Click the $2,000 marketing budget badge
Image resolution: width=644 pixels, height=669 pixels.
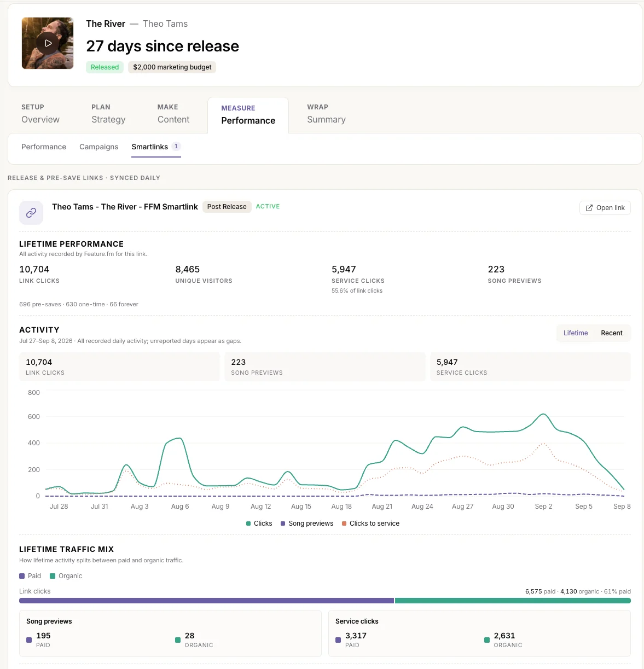[172, 67]
